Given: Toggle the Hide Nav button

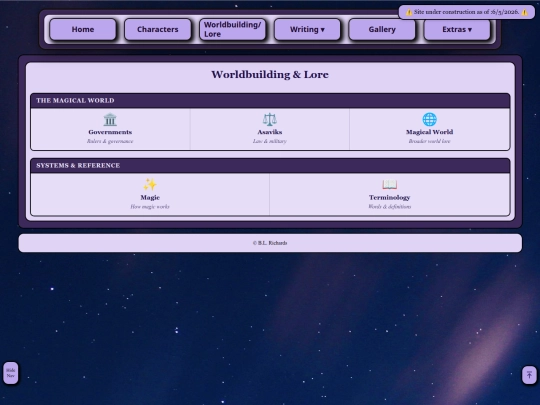Looking at the screenshot, I should [x=11, y=373].
